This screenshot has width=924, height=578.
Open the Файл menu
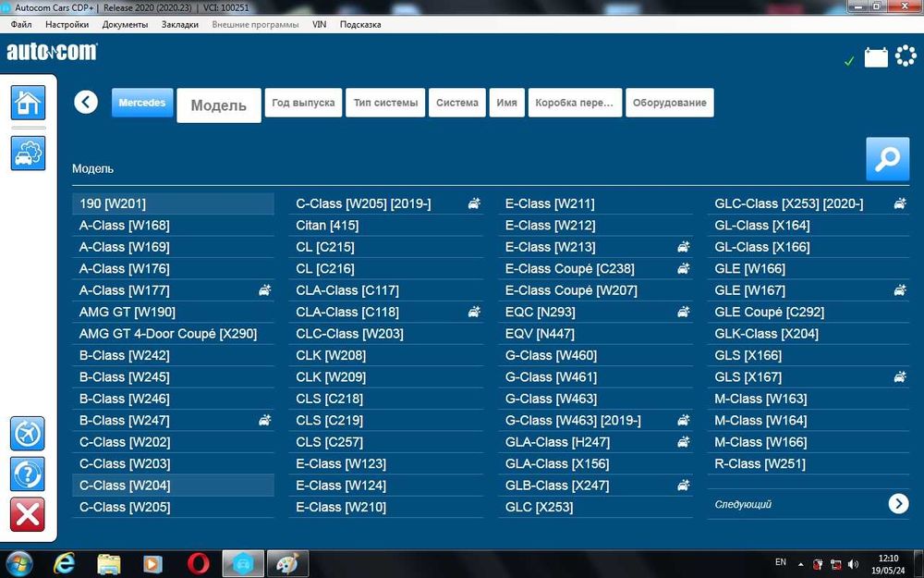click(x=21, y=25)
